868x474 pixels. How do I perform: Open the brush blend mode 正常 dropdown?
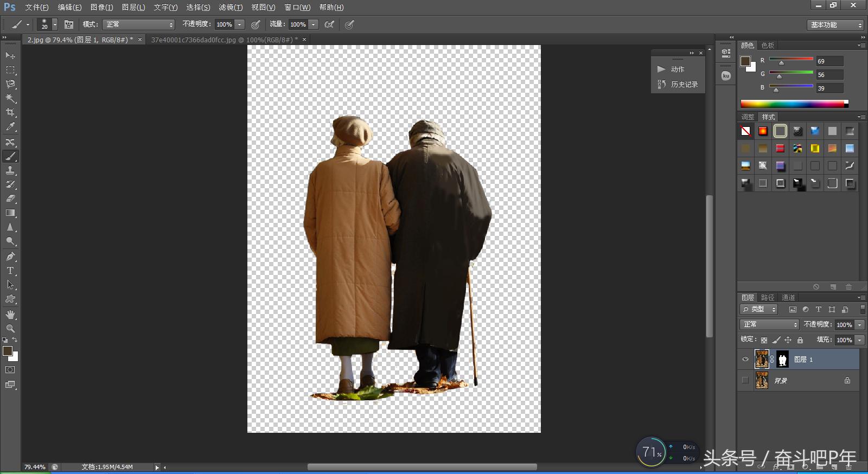click(139, 24)
